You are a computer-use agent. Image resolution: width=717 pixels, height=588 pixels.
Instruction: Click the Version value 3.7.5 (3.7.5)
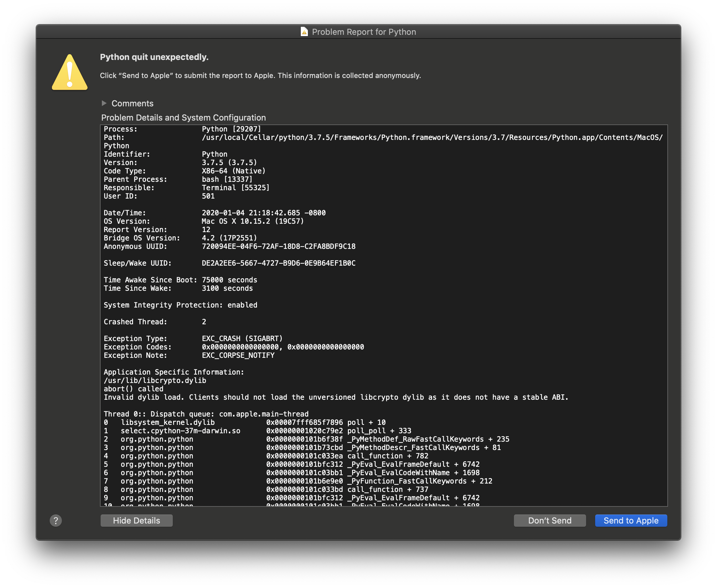[x=229, y=162]
